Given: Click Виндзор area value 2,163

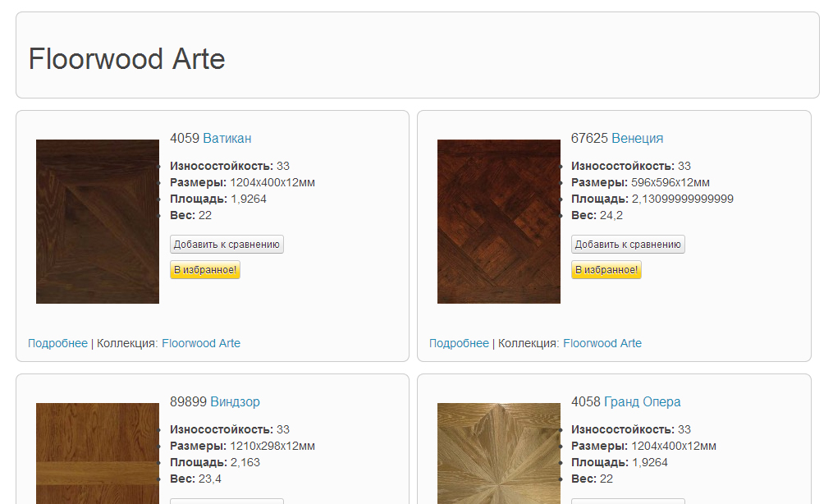Looking at the screenshot, I should [245, 462].
